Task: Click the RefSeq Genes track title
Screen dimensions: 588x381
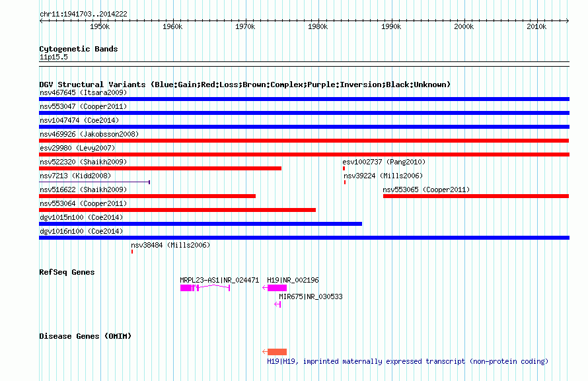Action: pyautogui.click(x=67, y=272)
